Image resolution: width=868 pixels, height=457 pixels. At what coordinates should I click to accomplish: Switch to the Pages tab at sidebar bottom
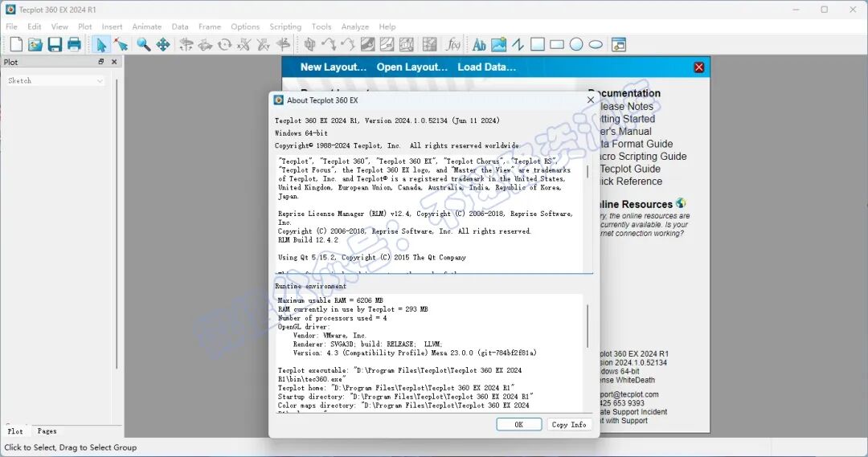(x=47, y=431)
